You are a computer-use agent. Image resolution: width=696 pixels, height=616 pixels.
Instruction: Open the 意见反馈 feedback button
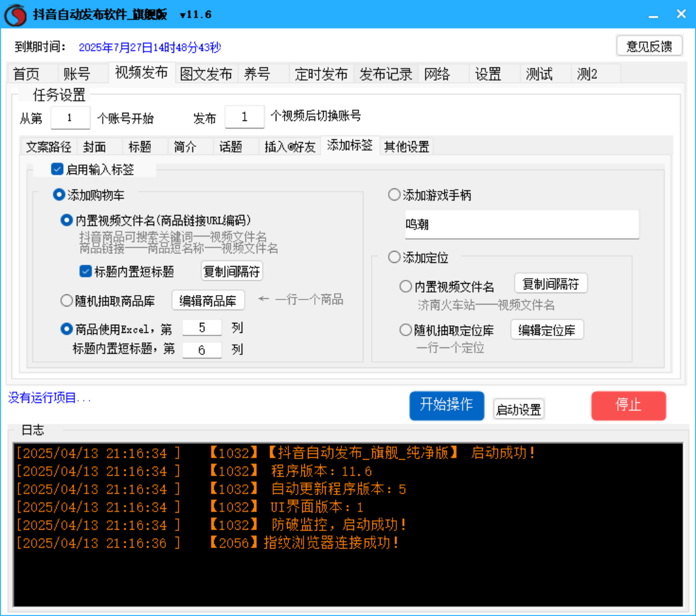649,46
